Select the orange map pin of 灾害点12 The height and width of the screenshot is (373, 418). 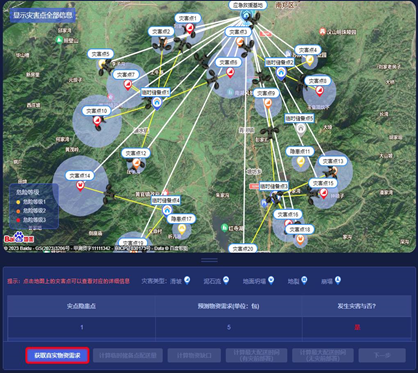click(136, 163)
